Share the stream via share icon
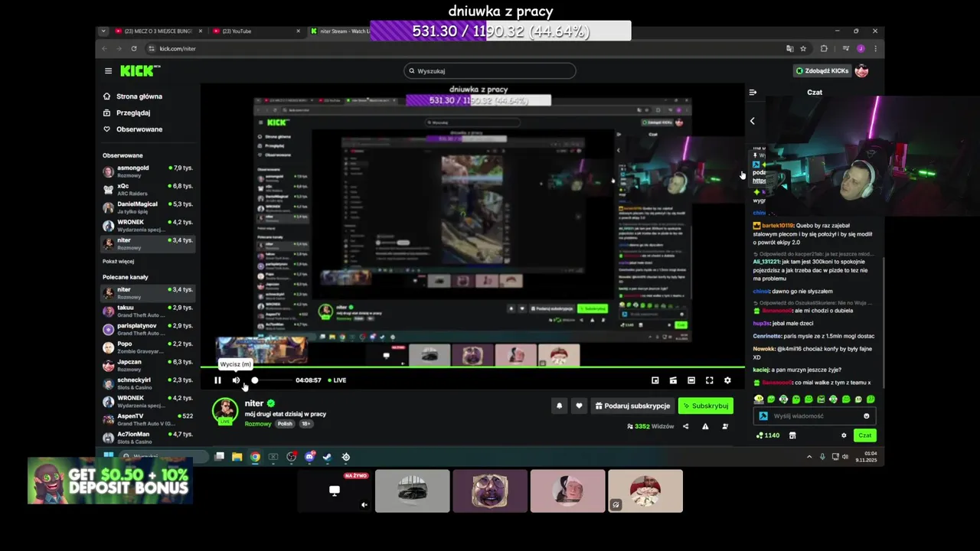This screenshot has height=551, width=980. [x=685, y=426]
